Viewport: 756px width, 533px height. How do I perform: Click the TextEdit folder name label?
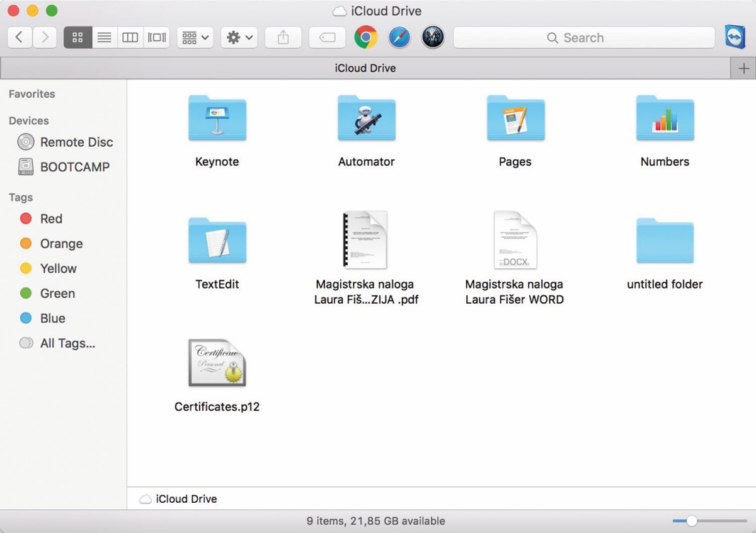click(217, 284)
